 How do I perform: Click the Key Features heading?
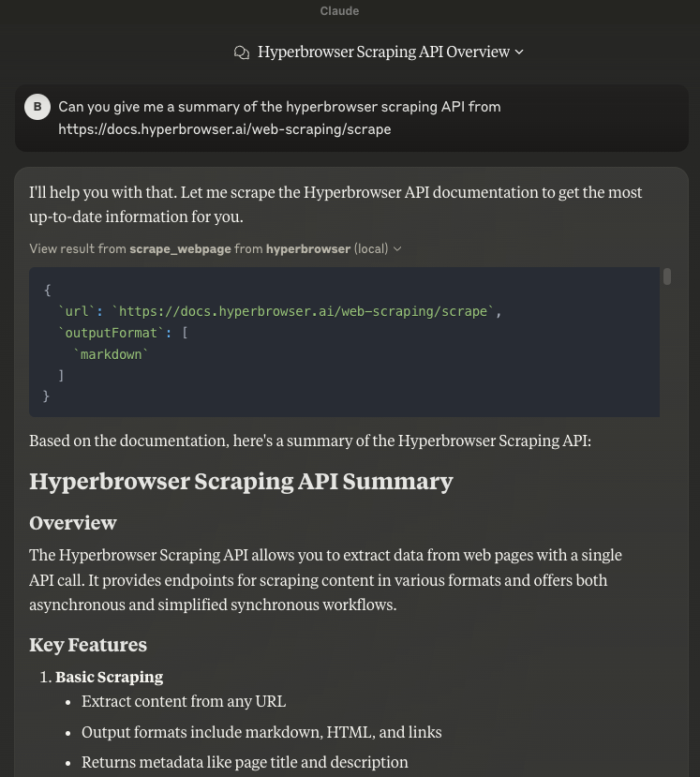click(x=88, y=645)
